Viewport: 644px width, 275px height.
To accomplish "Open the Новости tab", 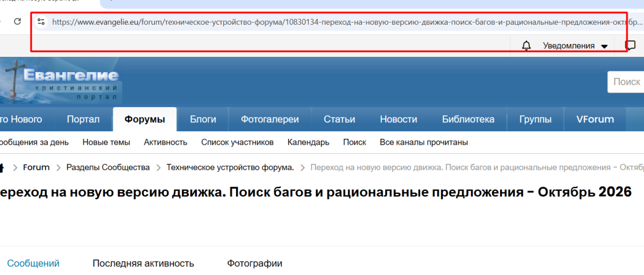I will pyautogui.click(x=398, y=120).
